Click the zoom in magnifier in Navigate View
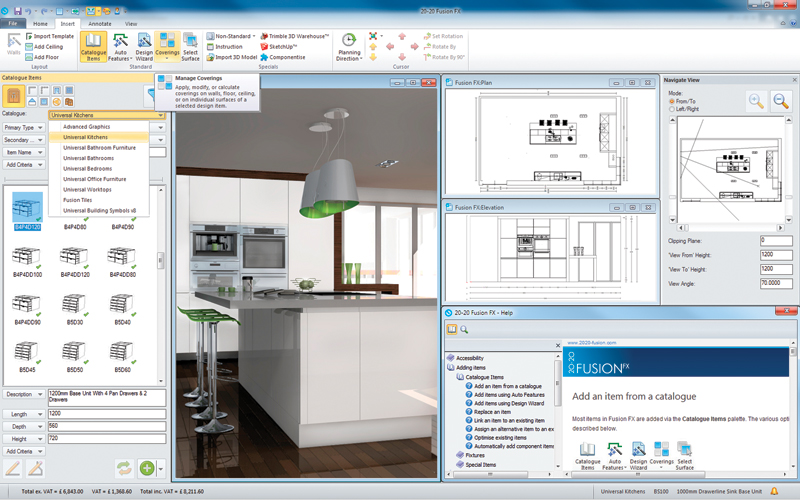 click(756, 101)
